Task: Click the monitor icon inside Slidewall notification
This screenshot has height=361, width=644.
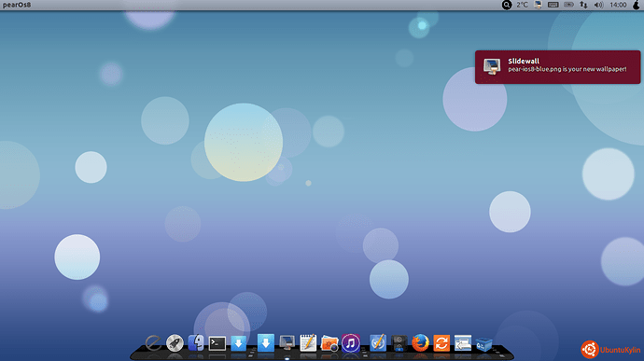Action: click(492, 66)
